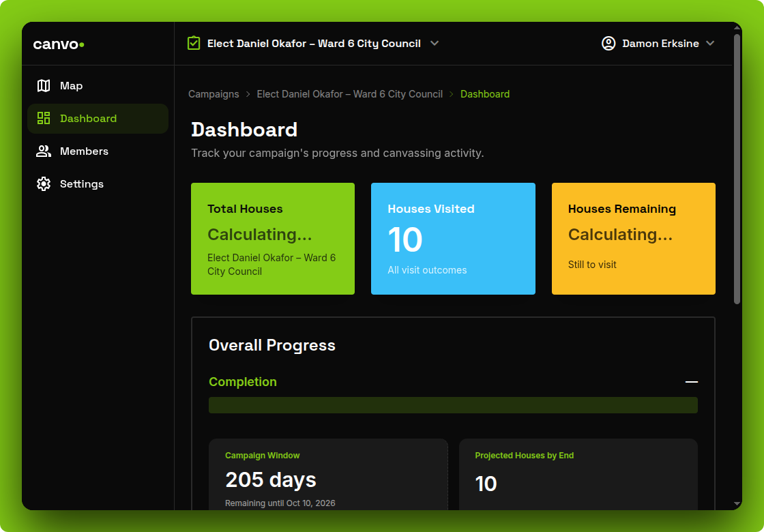Select the Houses Visited card
This screenshot has height=532, width=764.
point(453,239)
